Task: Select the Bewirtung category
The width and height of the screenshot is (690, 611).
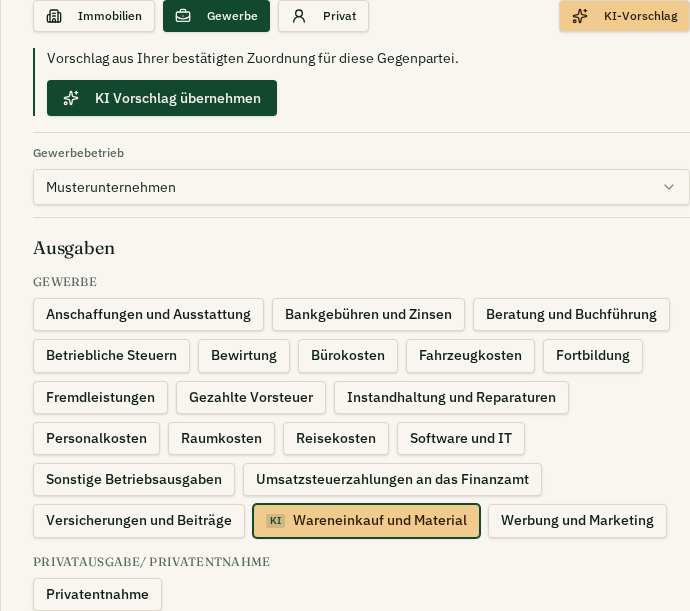Action: click(x=244, y=356)
